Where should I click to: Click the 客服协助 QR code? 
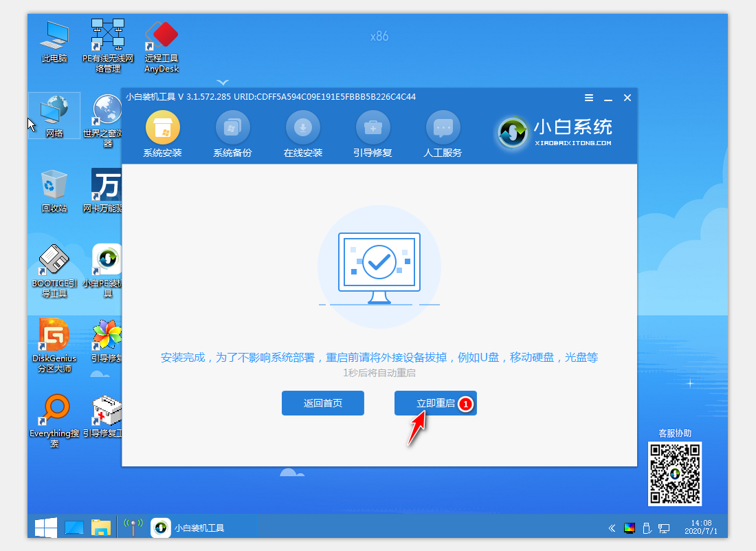(674, 474)
